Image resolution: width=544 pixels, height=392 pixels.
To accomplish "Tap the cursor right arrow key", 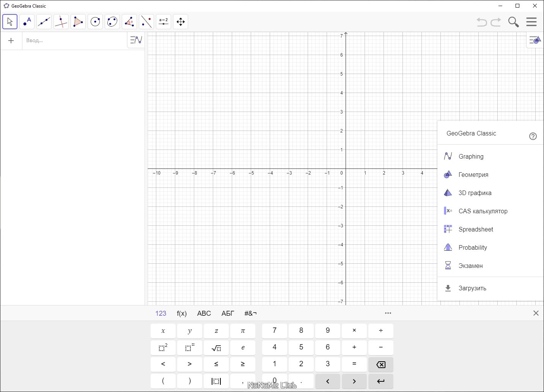I will 354,381.
